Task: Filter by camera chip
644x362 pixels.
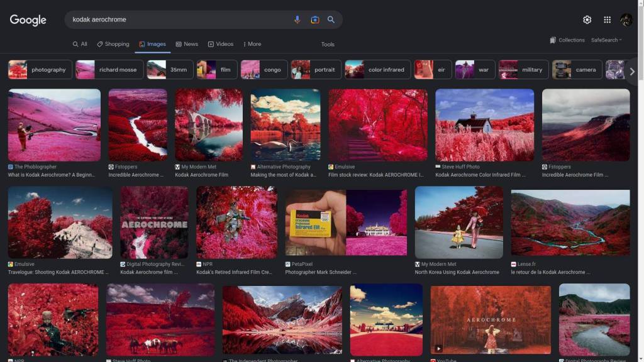Action: pyautogui.click(x=577, y=70)
